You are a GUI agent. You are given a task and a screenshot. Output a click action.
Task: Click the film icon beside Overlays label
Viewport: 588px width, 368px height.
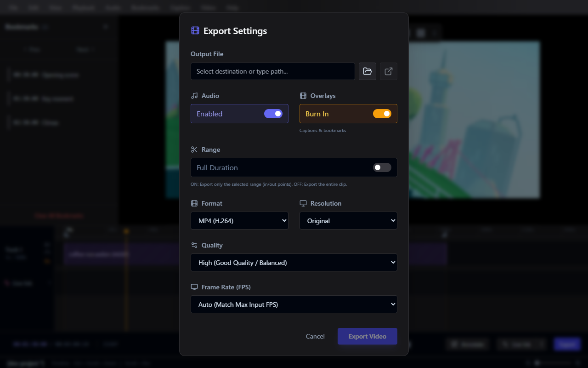click(x=303, y=96)
